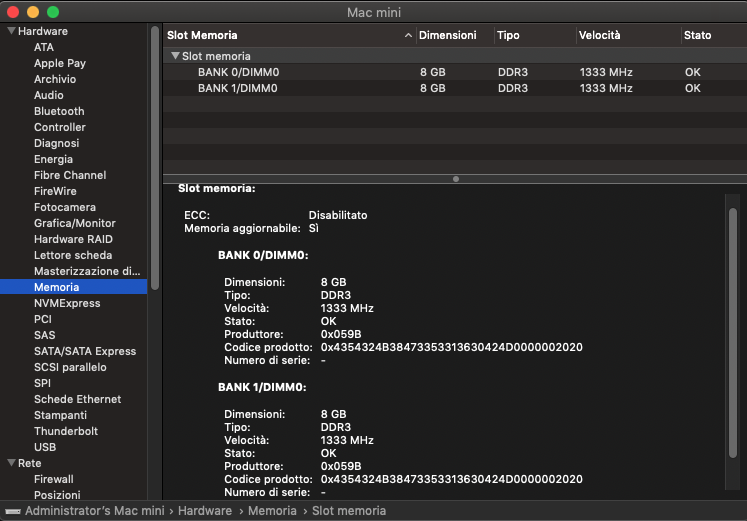
Task: Click BANK 0 Codice prodotto value
Action: click(x=451, y=347)
